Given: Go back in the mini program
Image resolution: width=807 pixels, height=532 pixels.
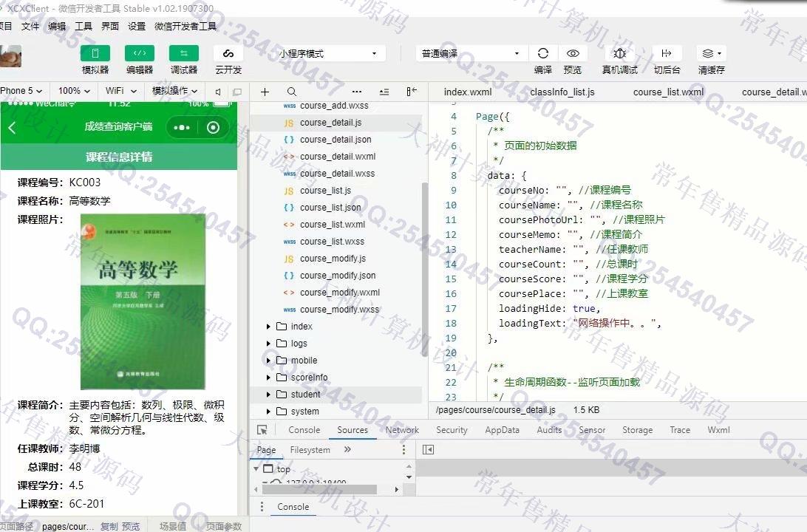Looking at the screenshot, I should coord(13,128).
